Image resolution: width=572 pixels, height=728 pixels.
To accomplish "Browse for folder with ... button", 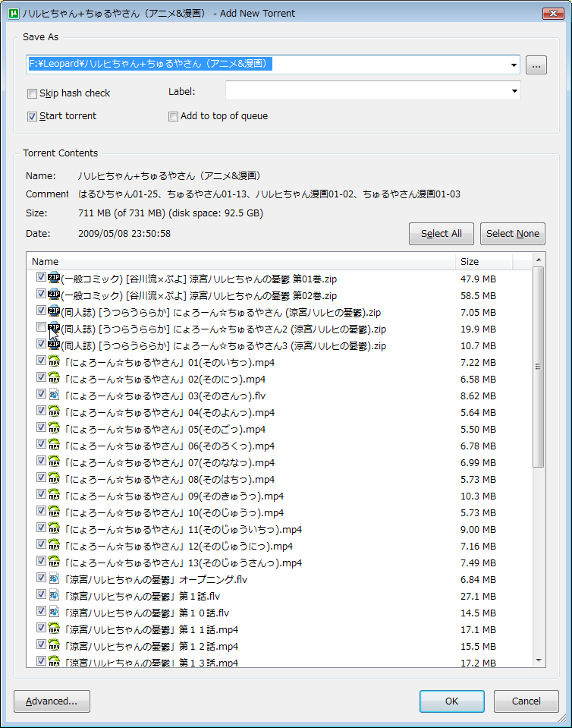I will (536, 65).
